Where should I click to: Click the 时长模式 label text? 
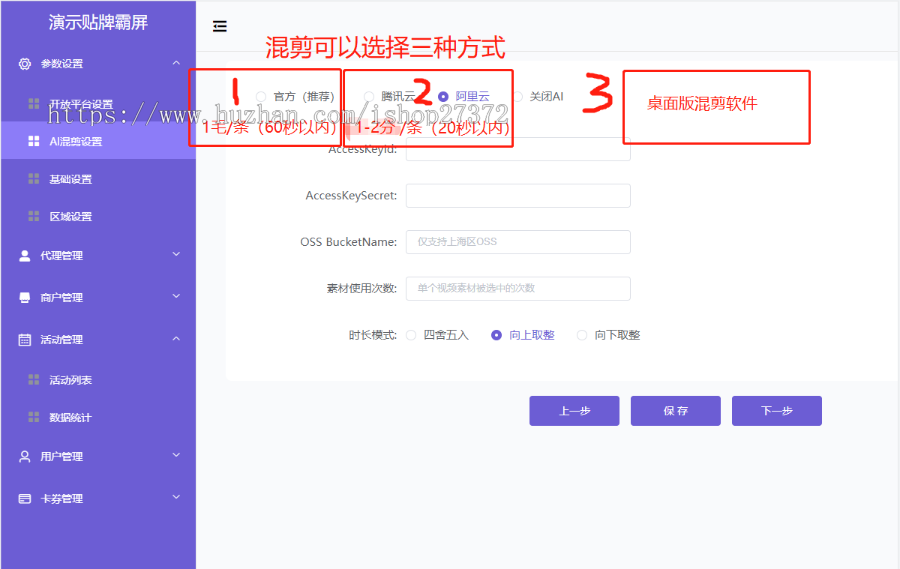[x=373, y=335]
